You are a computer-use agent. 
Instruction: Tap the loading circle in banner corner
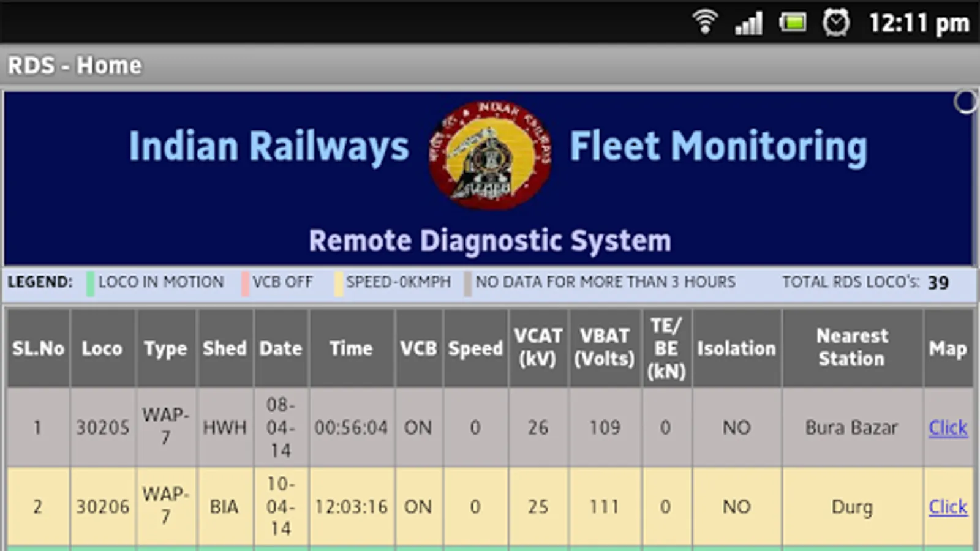[965, 102]
